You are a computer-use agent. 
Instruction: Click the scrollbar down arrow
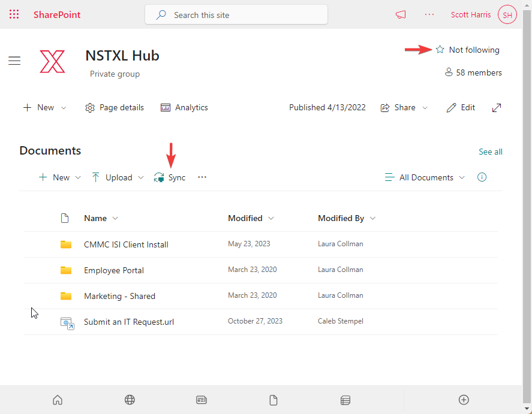527,409
